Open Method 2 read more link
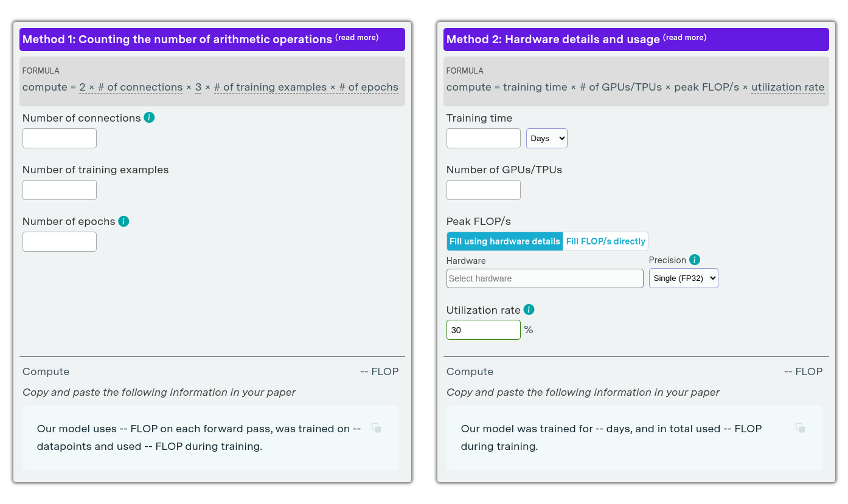Viewport: 848px width, 504px height. [685, 38]
